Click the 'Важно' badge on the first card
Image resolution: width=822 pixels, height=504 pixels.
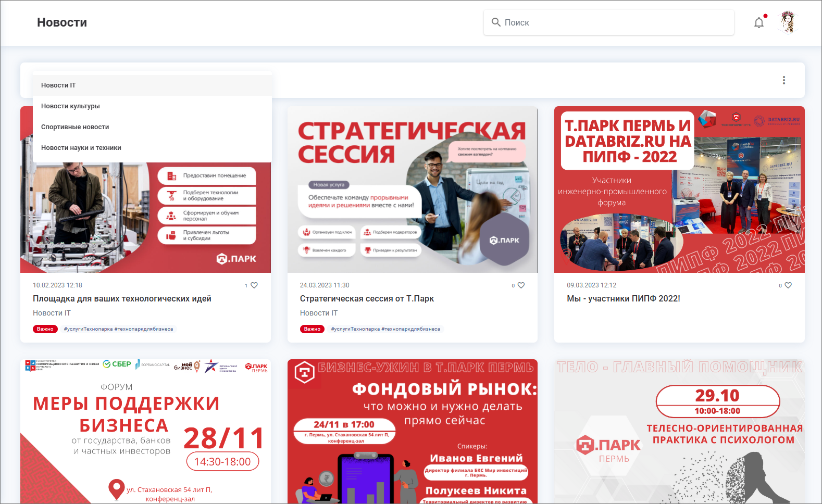coord(45,329)
